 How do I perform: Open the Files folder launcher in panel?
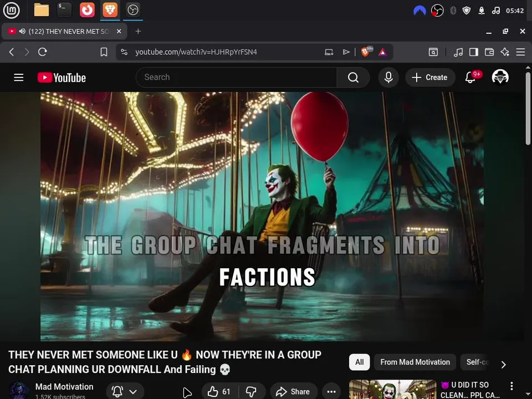click(x=42, y=10)
